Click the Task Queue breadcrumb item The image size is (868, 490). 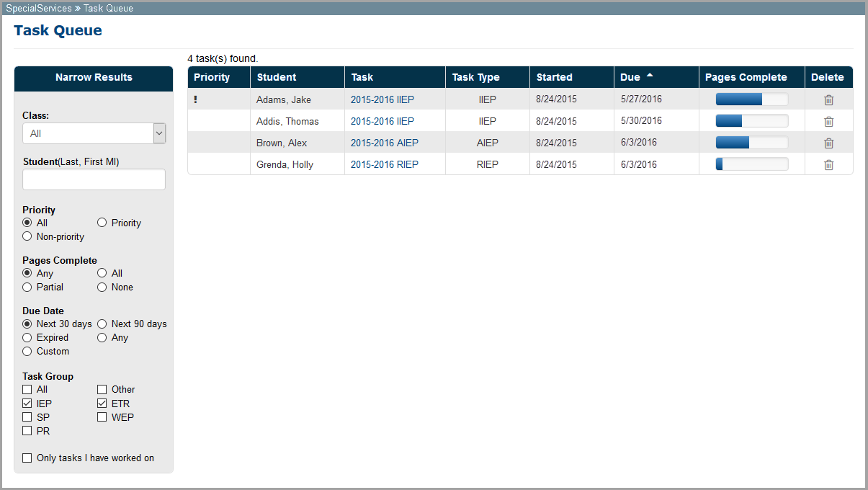click(108, 9)
